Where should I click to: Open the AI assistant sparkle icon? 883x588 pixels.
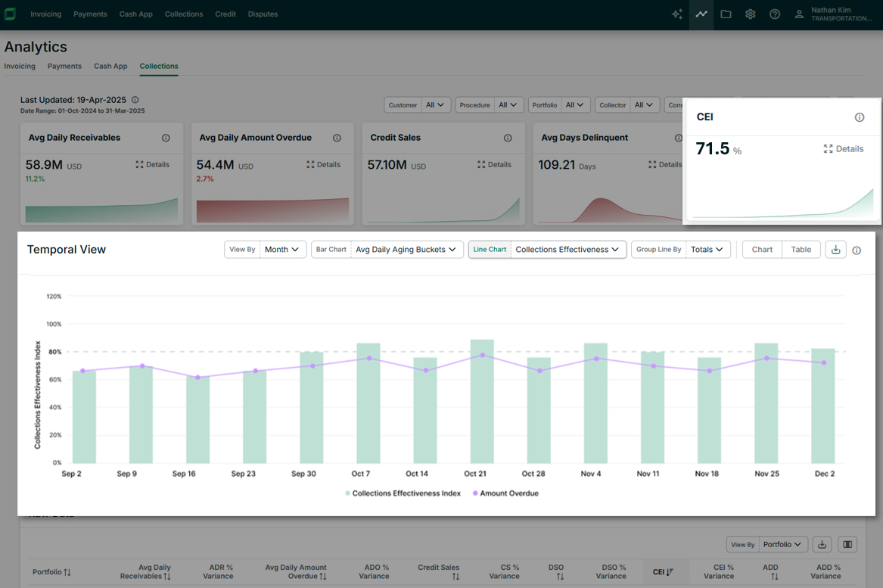coord(677,14)
